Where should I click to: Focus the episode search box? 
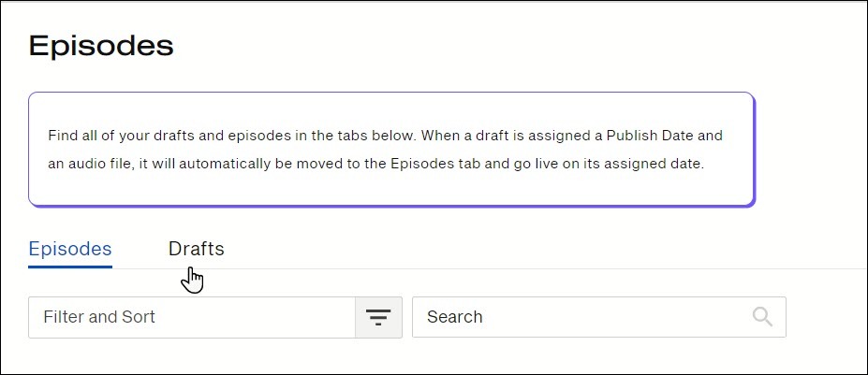[x=599, y=317]
